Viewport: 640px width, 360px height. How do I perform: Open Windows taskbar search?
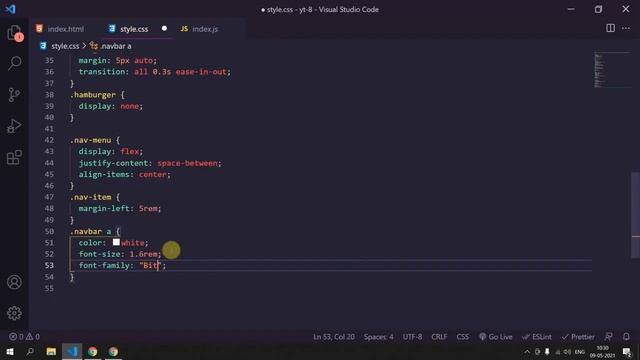[x=30, y=351]
